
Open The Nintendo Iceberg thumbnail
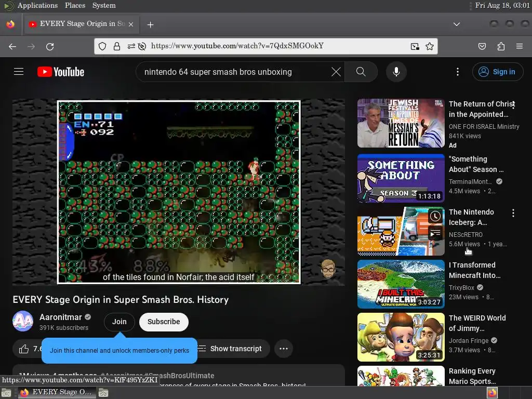click(x=401, y=231)
